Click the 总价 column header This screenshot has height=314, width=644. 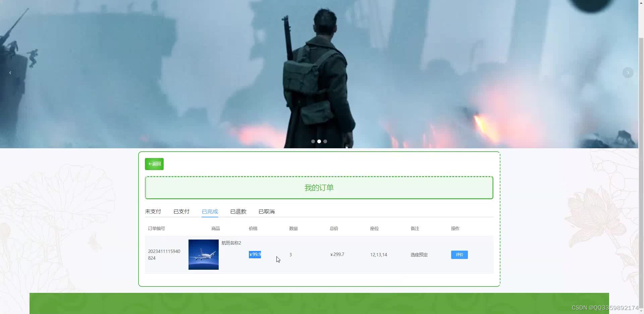point(334,228)
